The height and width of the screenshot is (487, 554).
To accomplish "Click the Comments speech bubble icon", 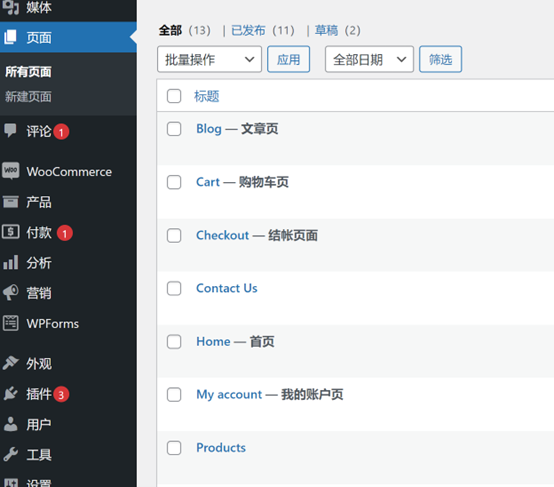I will [x=11, y=131].
